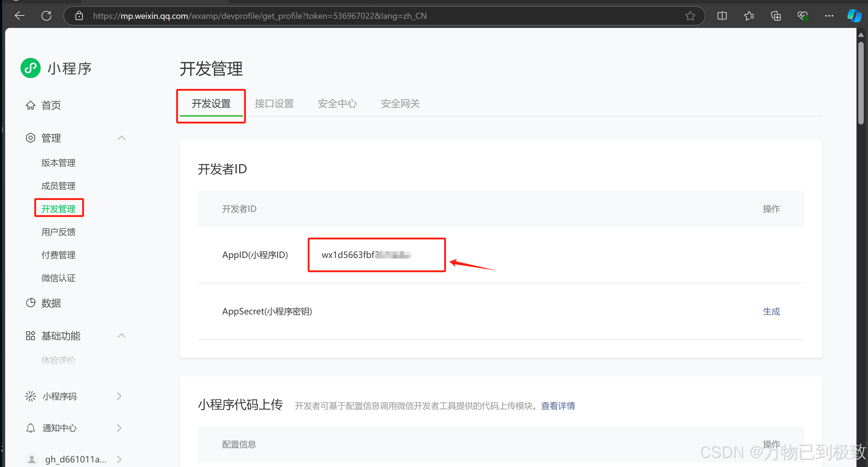Click the 开发者ID section heading
868x467 pixels.
tap(223, 169)
